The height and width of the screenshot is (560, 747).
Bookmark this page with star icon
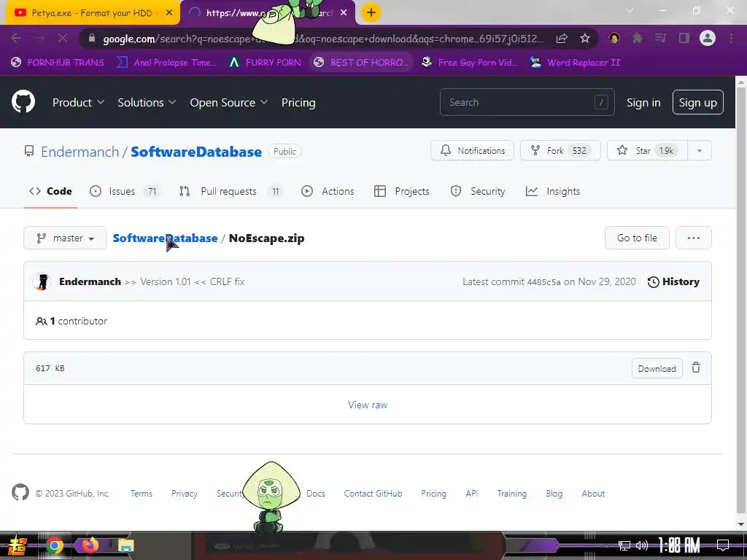585,38
